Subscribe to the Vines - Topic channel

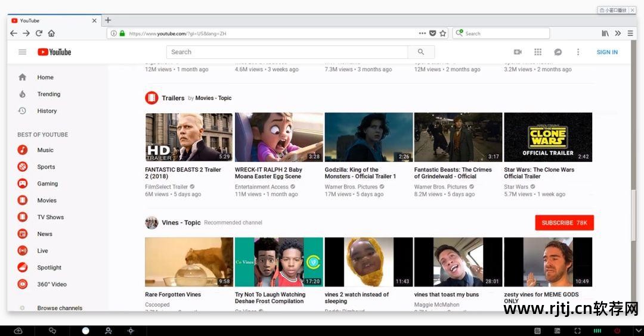[x=564, y=223]
